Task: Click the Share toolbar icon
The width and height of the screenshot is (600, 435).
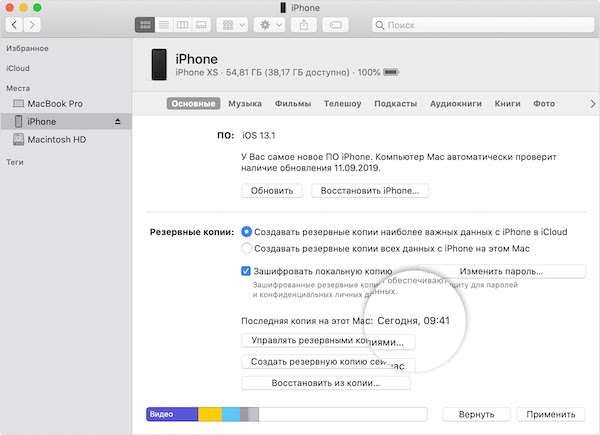Action: click(304, 25)
